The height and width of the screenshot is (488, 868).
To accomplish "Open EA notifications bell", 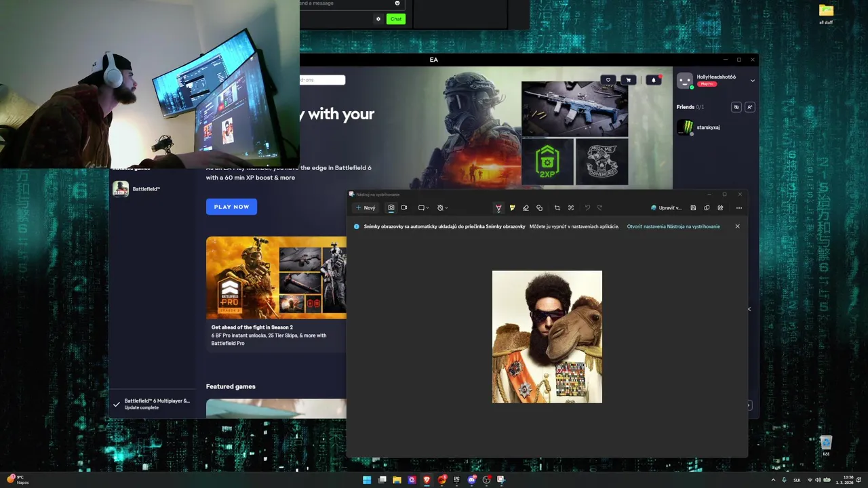I will click(654, 80).
